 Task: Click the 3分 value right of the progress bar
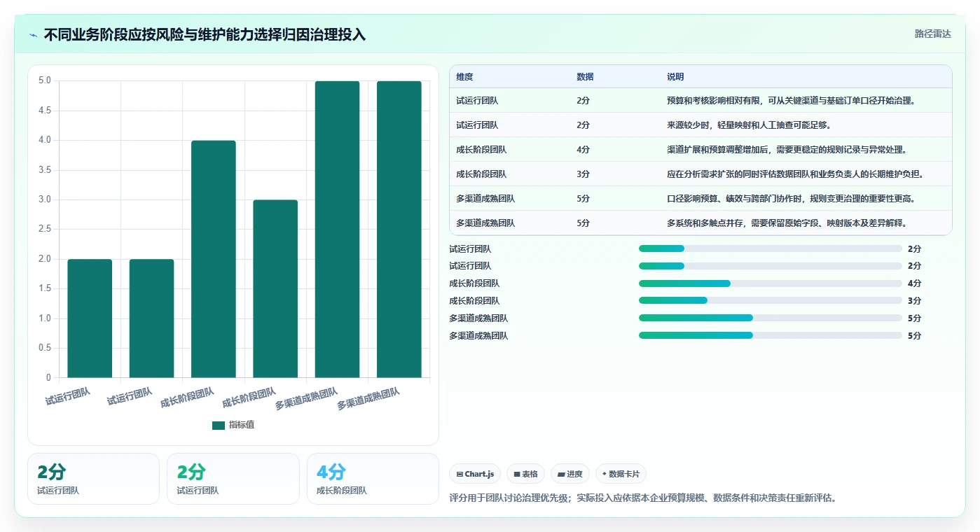tap(914, 301)
